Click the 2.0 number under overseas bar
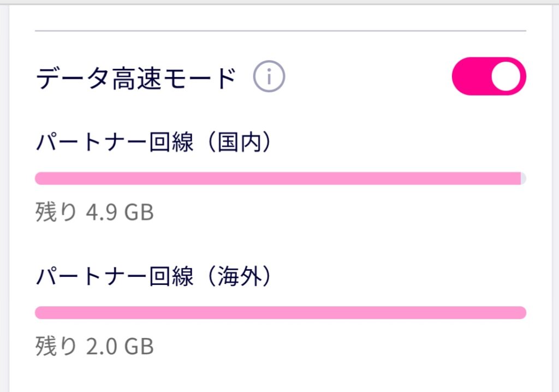559x392 pixels. [99, 347]
